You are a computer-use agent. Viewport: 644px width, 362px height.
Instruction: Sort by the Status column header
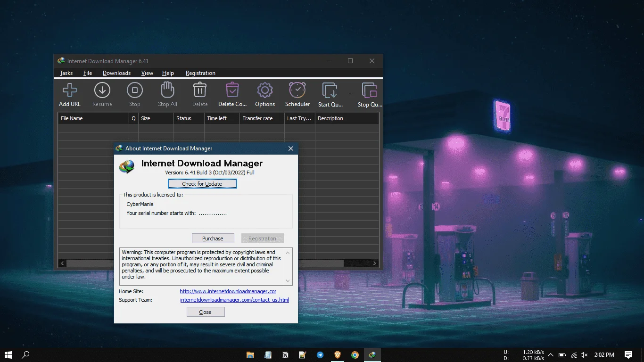point(189,118)
